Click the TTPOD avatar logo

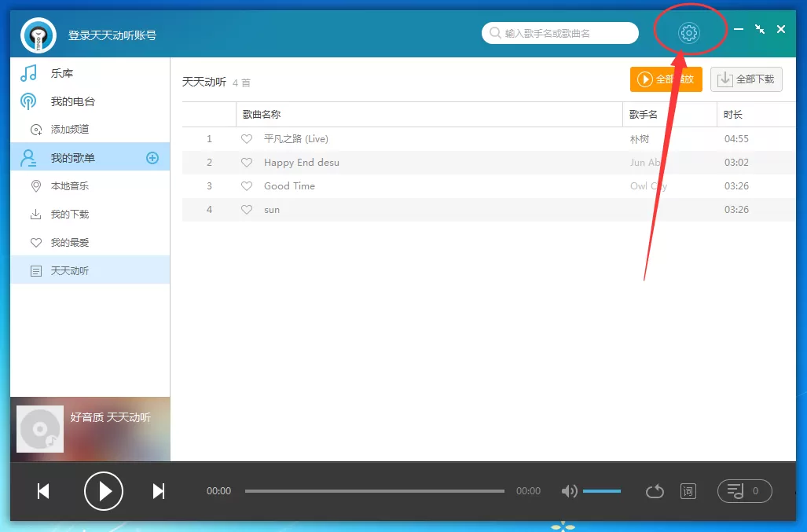click(39, 35)
